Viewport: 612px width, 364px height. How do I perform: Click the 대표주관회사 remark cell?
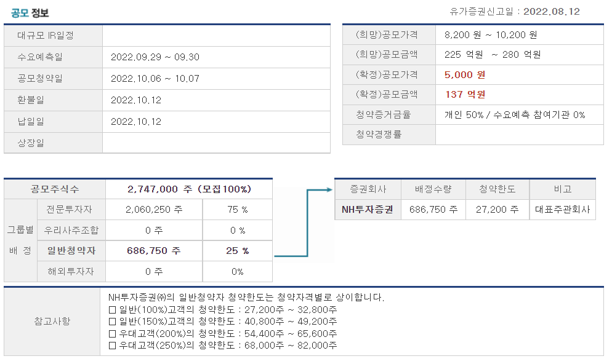(563, 210)
